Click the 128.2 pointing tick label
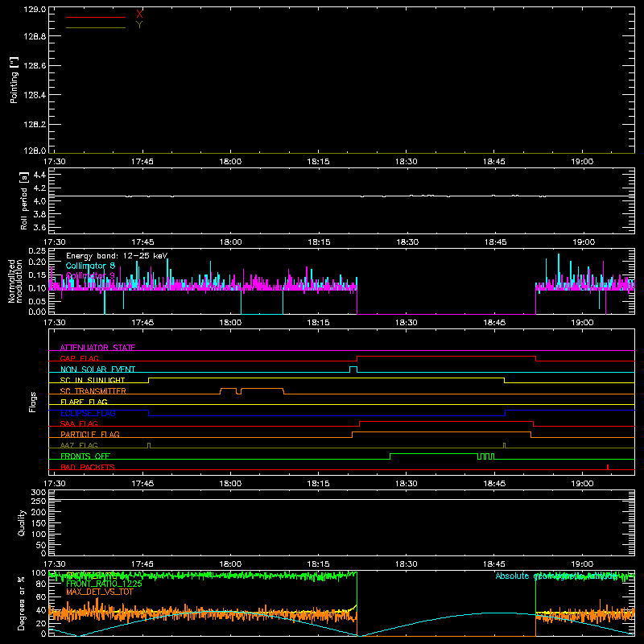Screen dimensions: 644x644 tap(35, 125)
